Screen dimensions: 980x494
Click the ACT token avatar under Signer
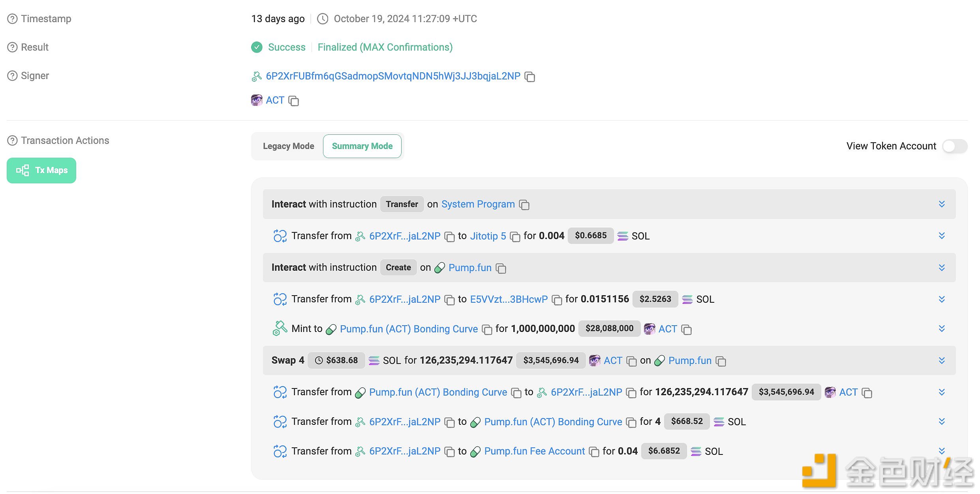tap(257, 100)
